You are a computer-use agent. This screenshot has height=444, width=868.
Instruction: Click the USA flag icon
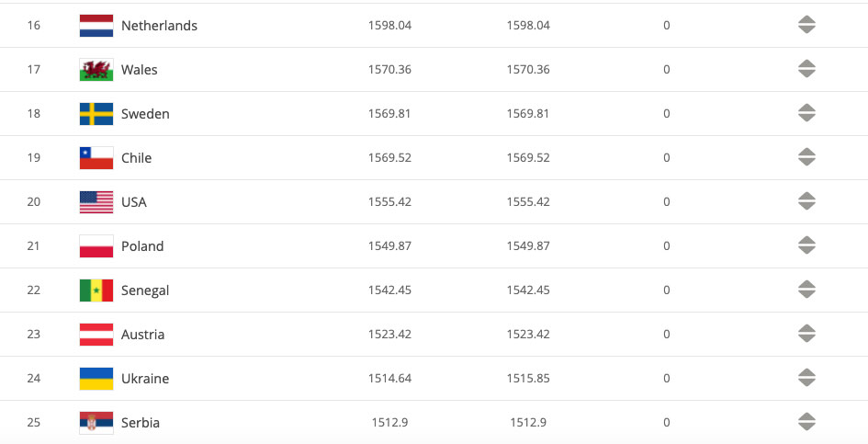click(96, 202)
